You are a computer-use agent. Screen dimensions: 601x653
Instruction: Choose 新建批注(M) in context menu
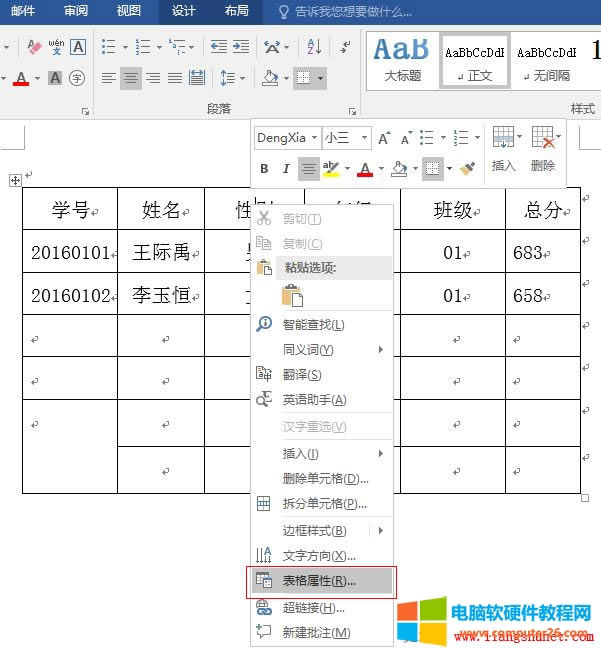tap(322, 633)
